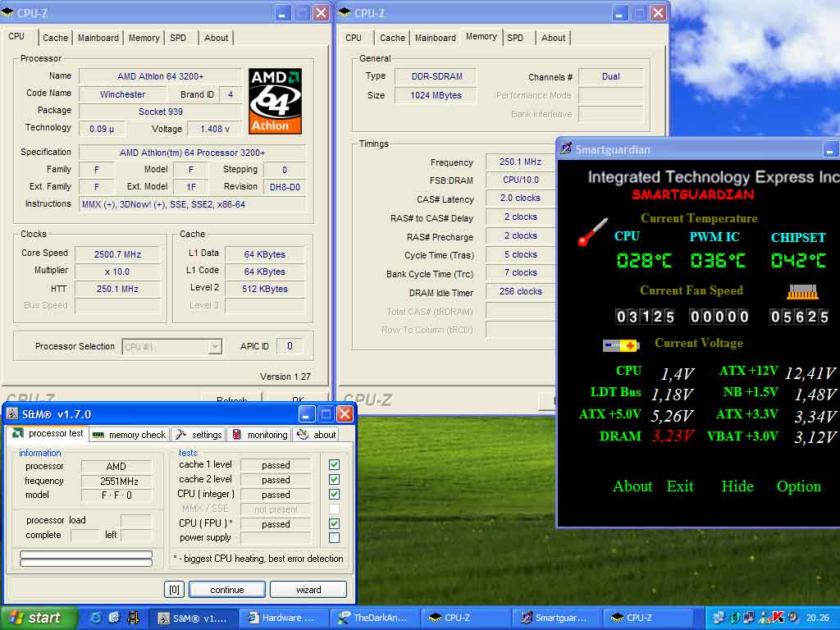The image size is (840, 630).
Task: Open the Cache tab in the CPU-Z processor window
Action: 55,38
